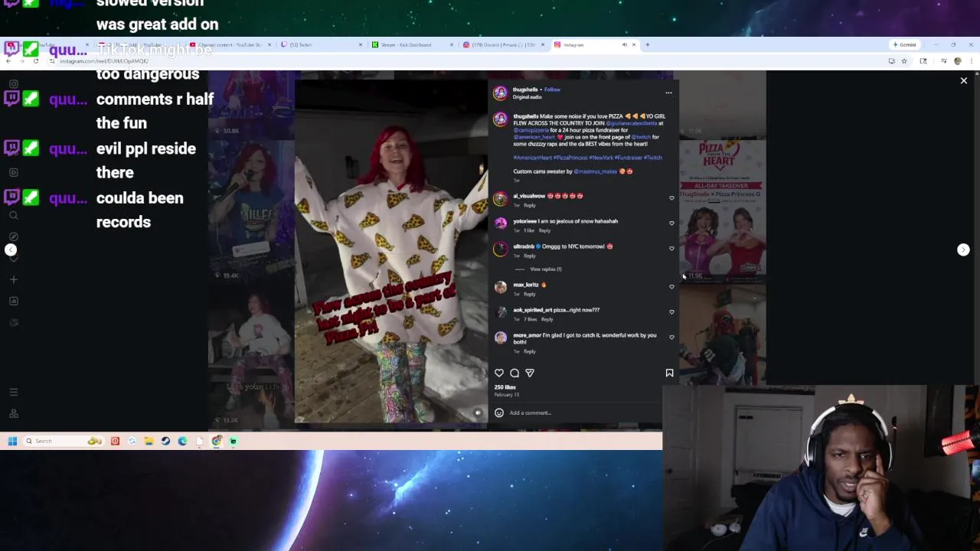Launch Steam from the taskbar
Screen dimensions: 980x551
click(x=165, y=441)
